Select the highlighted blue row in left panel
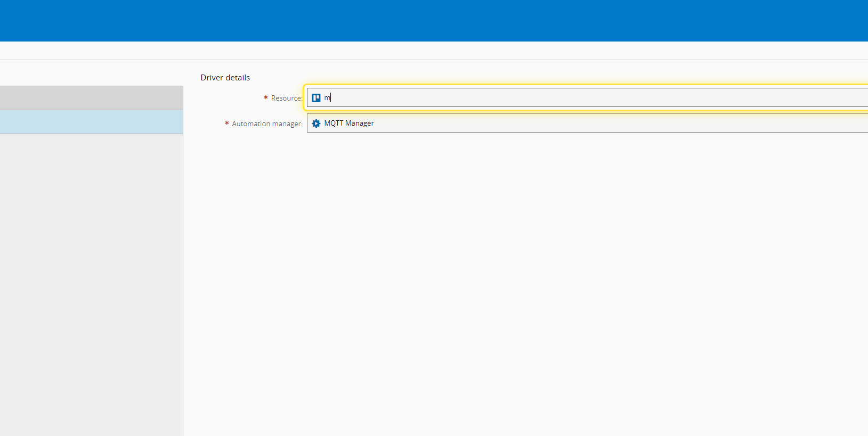This screenshot has width=868, height=436. click(x=91, y=122)
